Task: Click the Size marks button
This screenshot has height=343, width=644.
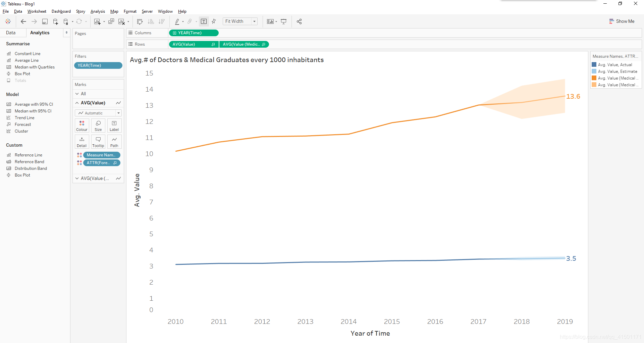Action: 98,126
